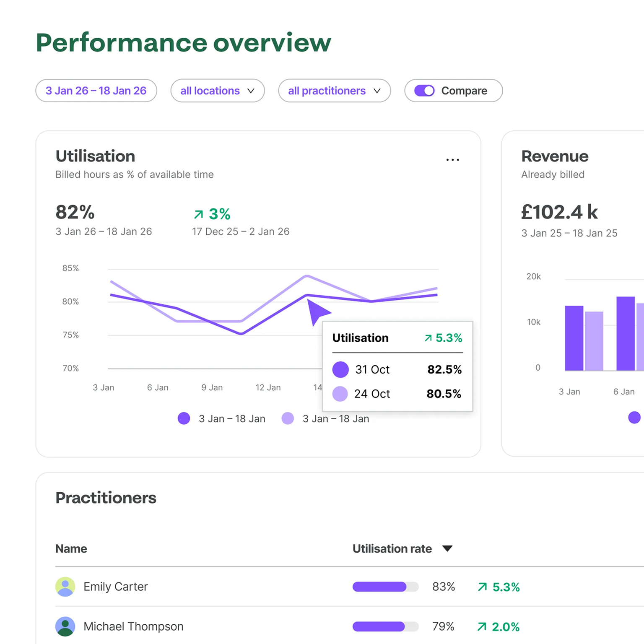Viewport: 644px width, 644px height.
Task: Click the Utilisation card title
Action: (95, 156)
